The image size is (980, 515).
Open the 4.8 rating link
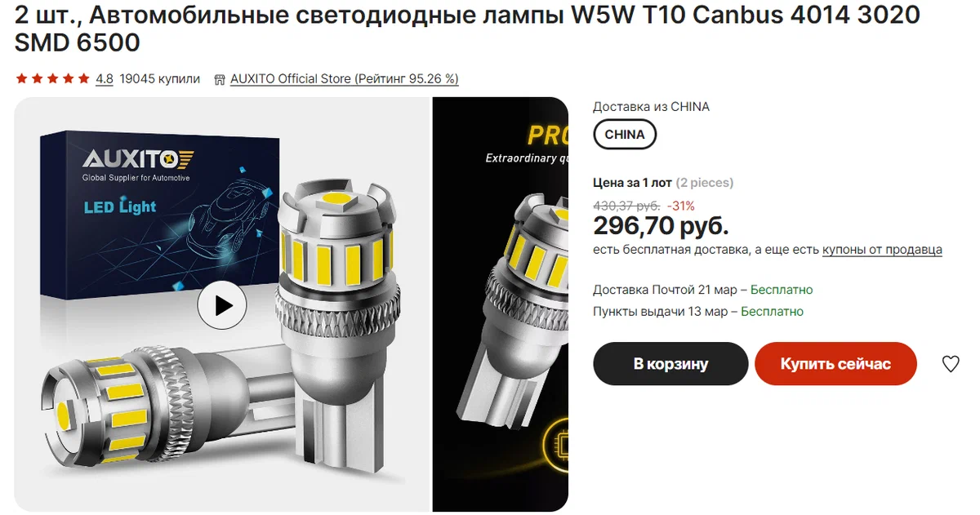(x=105, y=79)
